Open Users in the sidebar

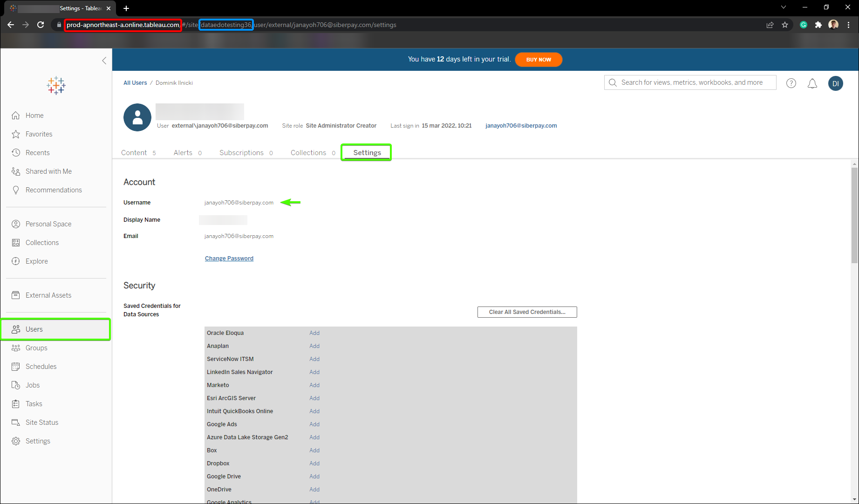click(x=34, y=329)
